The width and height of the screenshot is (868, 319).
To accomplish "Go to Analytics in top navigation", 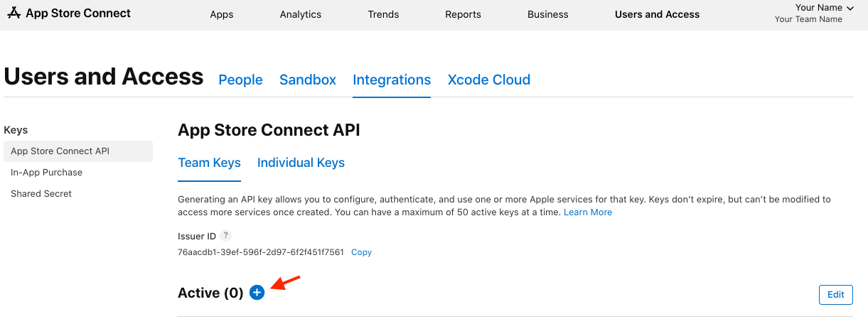I will pyautogui.click(x=301, y=14).
